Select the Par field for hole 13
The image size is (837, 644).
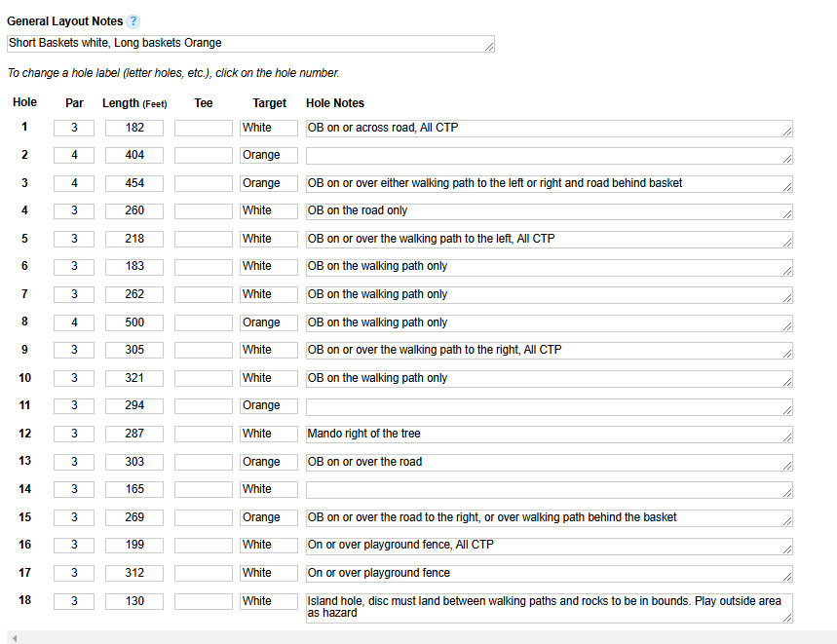(74, 462)
